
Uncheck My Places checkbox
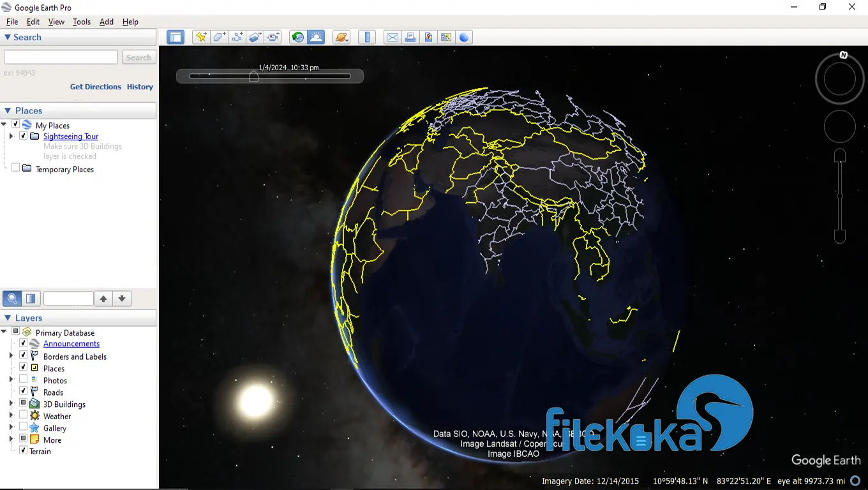click(x=16, y=125)
